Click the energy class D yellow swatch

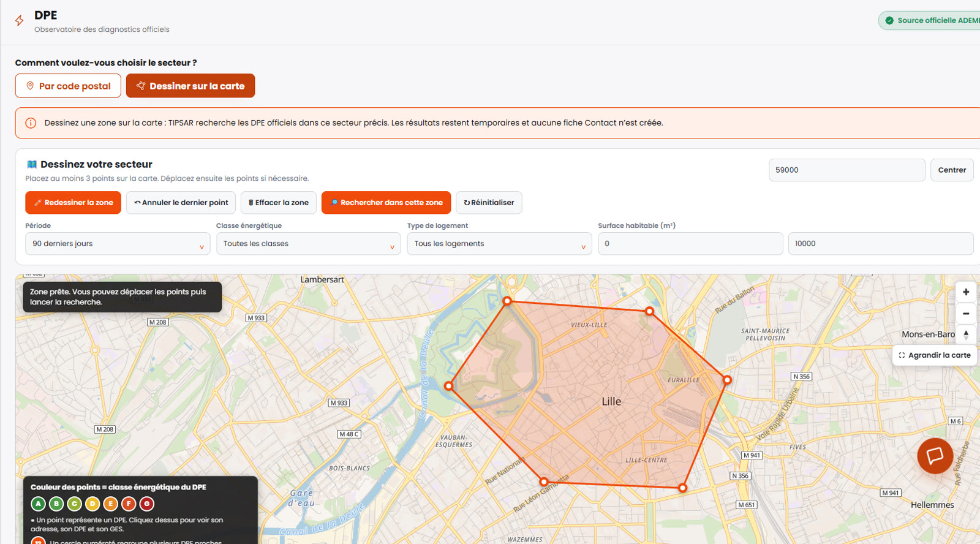(92, 504)
